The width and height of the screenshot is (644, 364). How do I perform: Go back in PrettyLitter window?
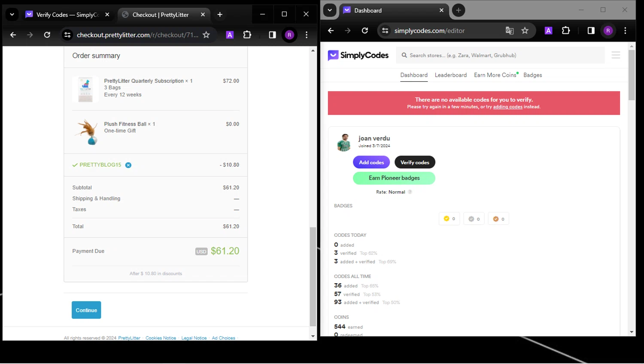coord(13,35)
